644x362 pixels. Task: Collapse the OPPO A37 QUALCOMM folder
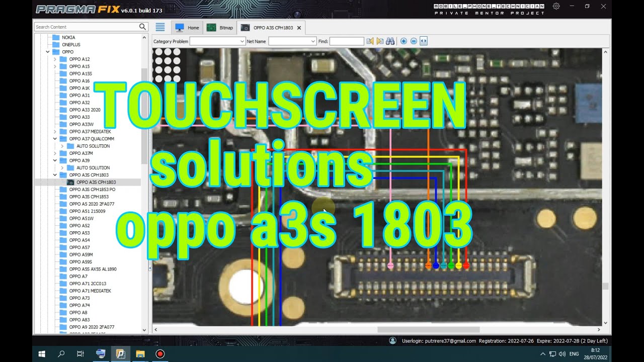point(55,139)
